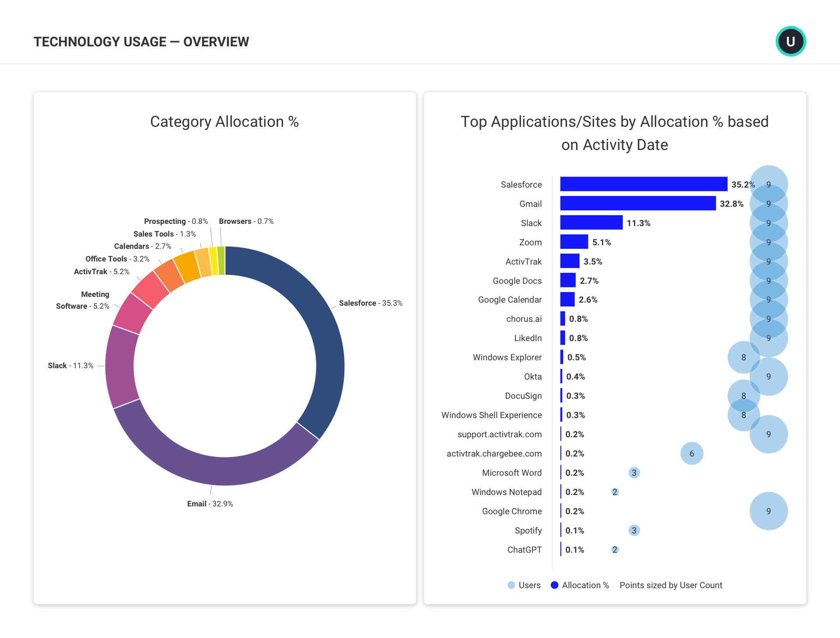Image resolution: width=840 pixels, height=638 pixels.
Task: Click the user bubble for support.activtrak.com
Action: tap(769, 434)
